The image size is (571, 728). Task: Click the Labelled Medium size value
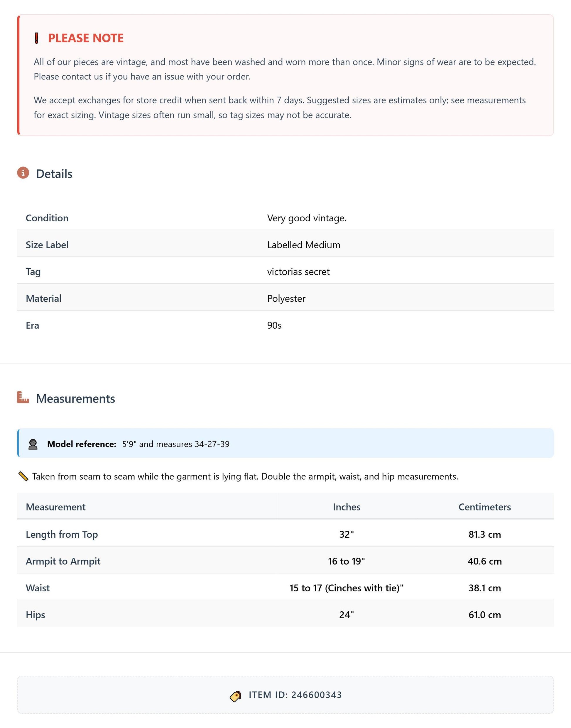(304, 245)
